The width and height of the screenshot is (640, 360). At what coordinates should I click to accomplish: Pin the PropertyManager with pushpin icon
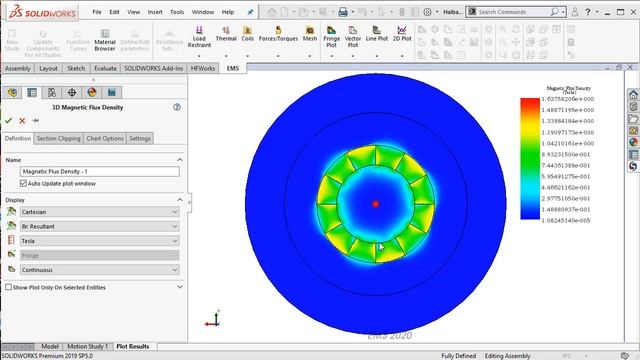click(x=36, y=121)
